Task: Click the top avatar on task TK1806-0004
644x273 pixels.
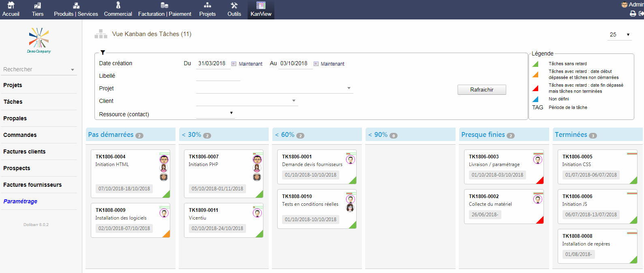Action: click(x=164, y=159)
